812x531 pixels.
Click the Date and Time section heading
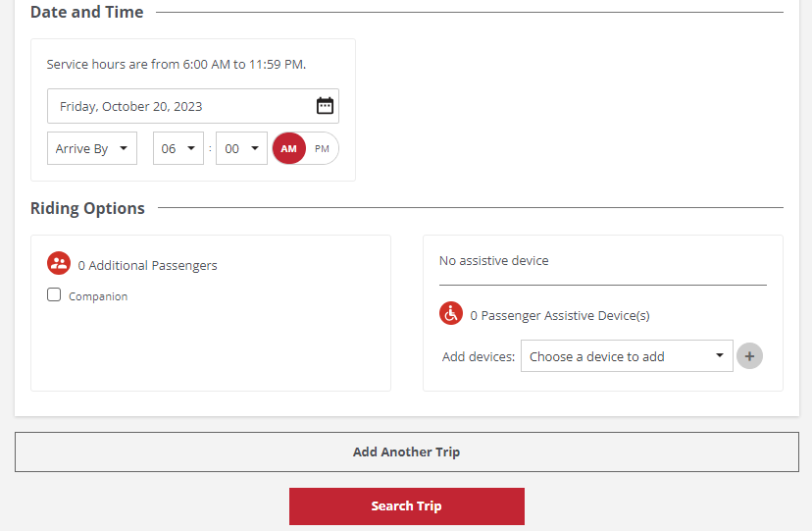pyautogui.click(x=86, y=12)
